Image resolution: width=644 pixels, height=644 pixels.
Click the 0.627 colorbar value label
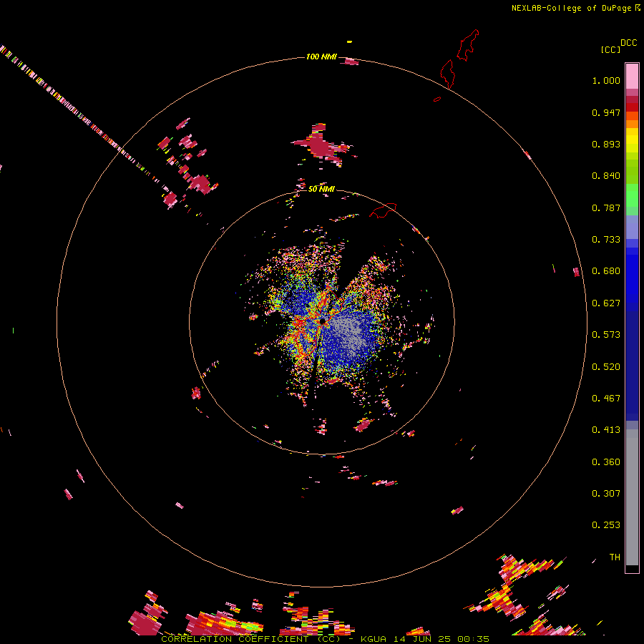click(606, 303)
